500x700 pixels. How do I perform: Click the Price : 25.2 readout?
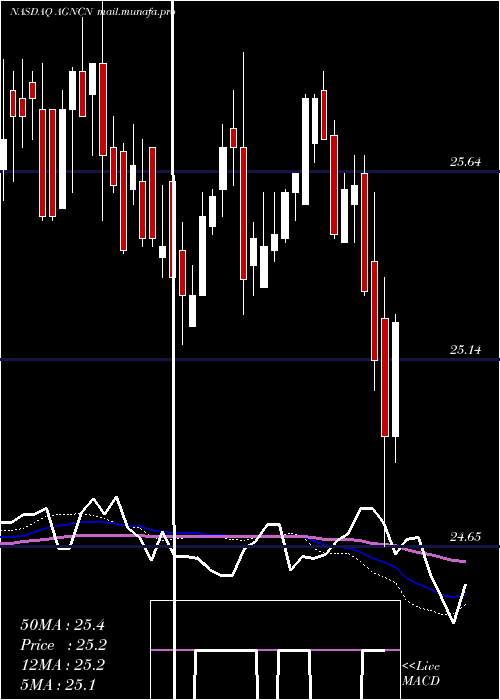pos(63,645)
